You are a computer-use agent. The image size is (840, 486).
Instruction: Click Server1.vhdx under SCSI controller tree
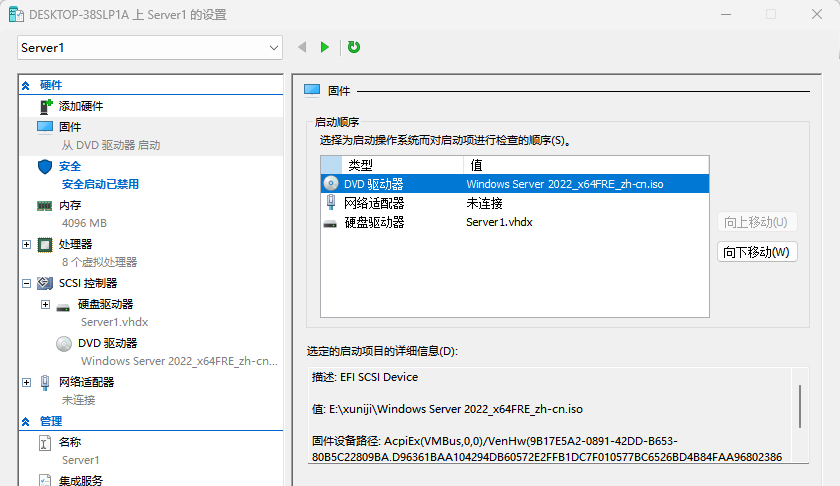click(115, 322)
